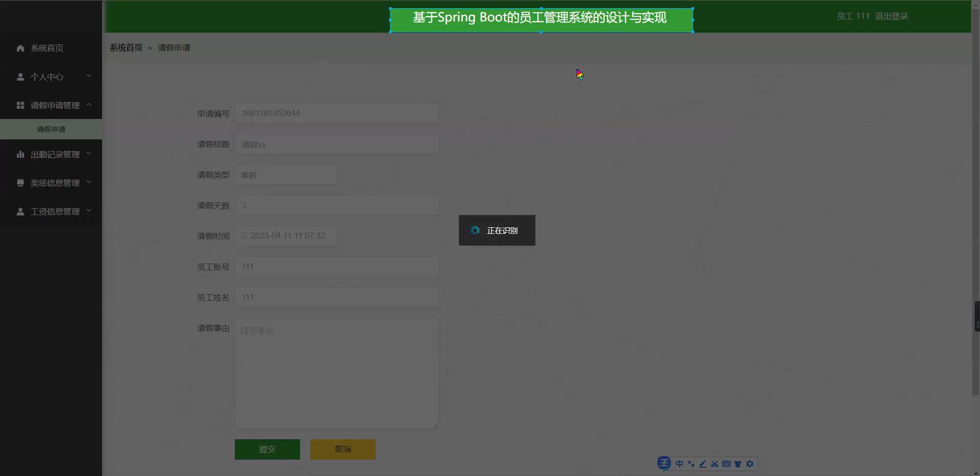Click the 请假标题 input field
The width and height of the screenshot is (980, 476).
pyautogui.click(x=337, y=144)
